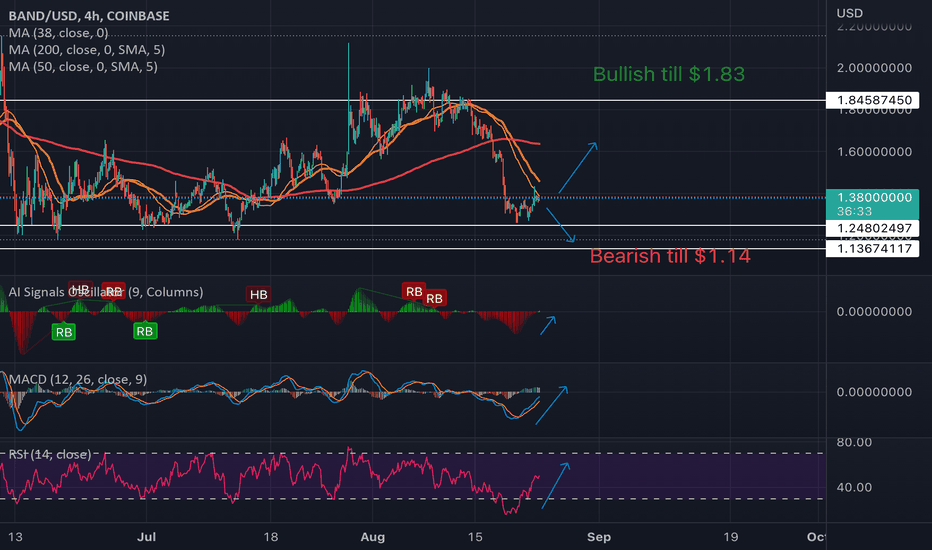Click the BAND/USD, 4h, COINBASE chart title
Screen dimensions: 932x550
[89, 15]
